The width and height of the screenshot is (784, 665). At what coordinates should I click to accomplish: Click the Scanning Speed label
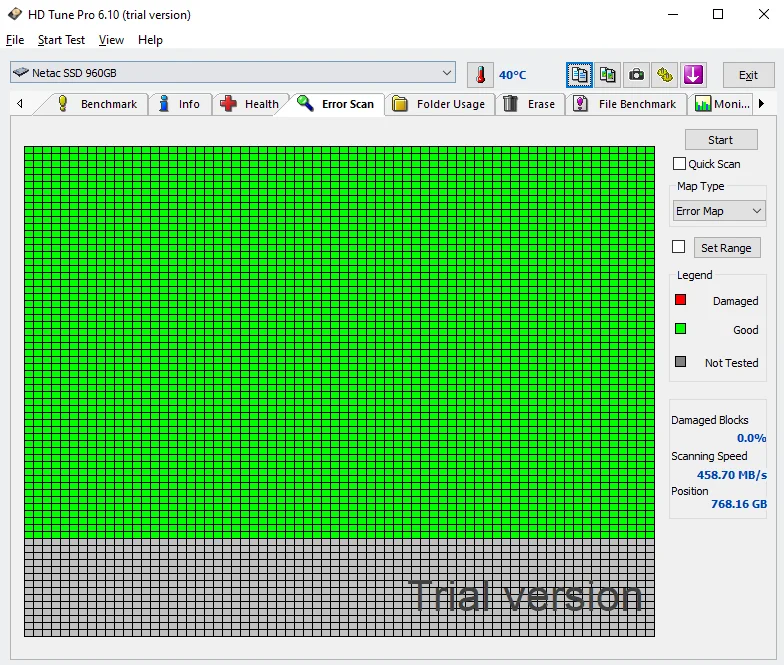[709, 456]
